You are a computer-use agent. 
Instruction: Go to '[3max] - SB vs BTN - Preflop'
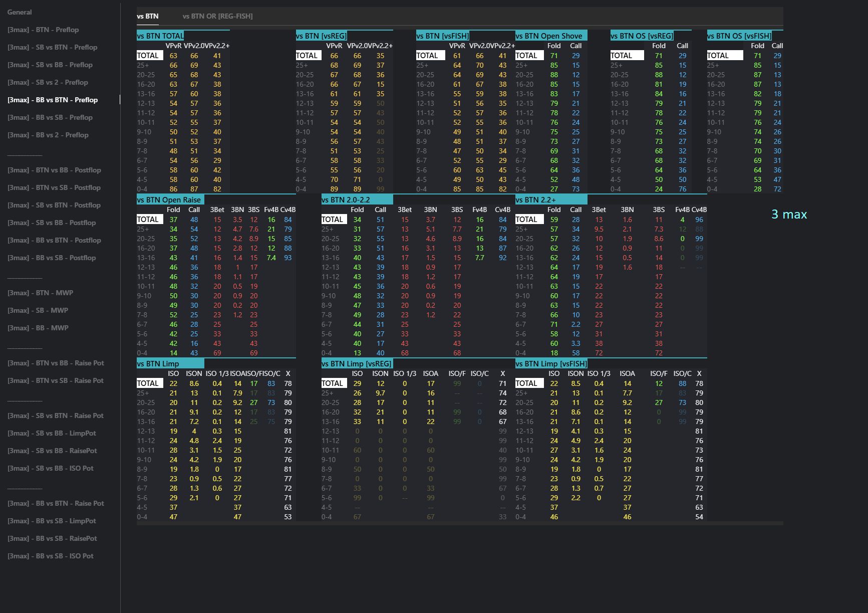tap(52, 47)
